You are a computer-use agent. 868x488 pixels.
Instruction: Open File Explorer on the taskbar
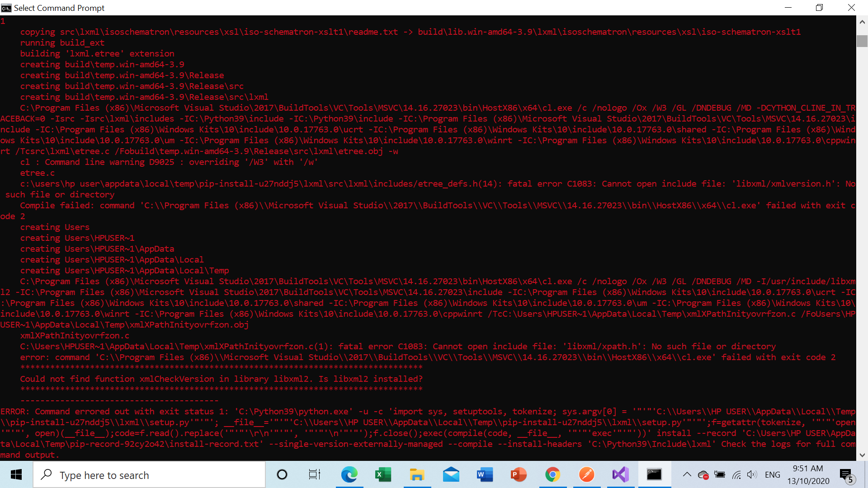pos(417,474)
